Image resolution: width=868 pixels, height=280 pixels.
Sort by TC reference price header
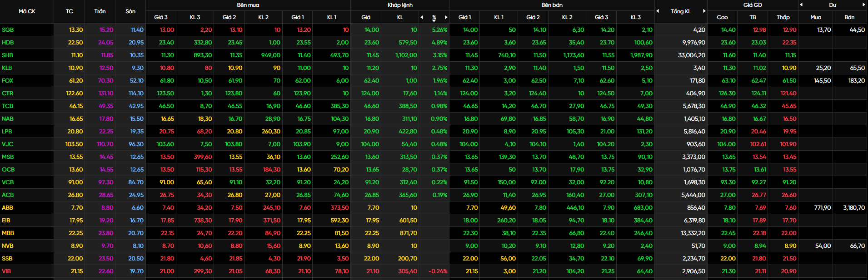pyautogui.click(x=69, y=11)
